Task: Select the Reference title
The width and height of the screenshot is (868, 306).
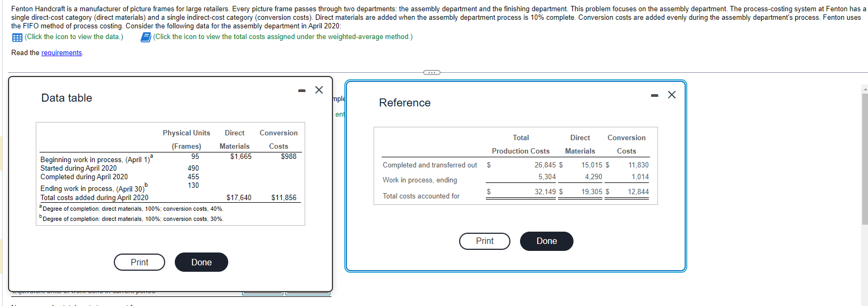Action: point(405,103)
